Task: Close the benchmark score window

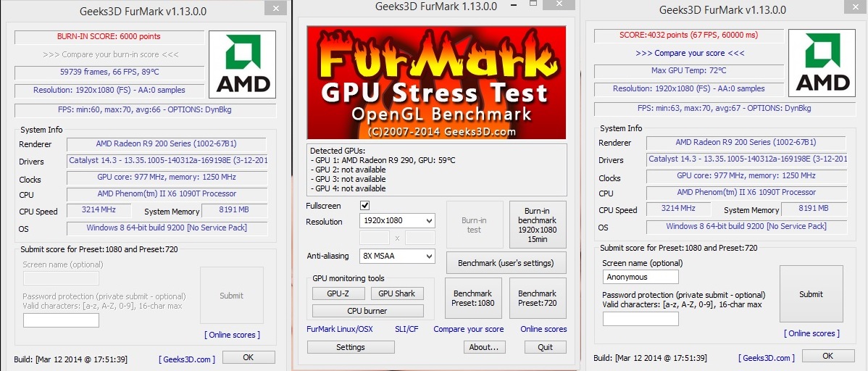Action: pos(855,8)
